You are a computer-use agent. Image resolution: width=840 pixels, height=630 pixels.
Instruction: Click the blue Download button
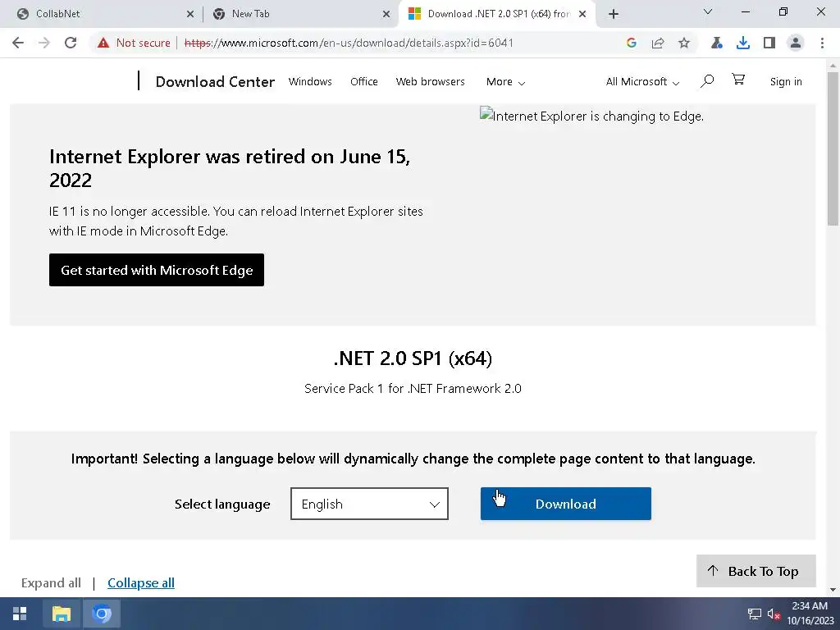point(566,504)
